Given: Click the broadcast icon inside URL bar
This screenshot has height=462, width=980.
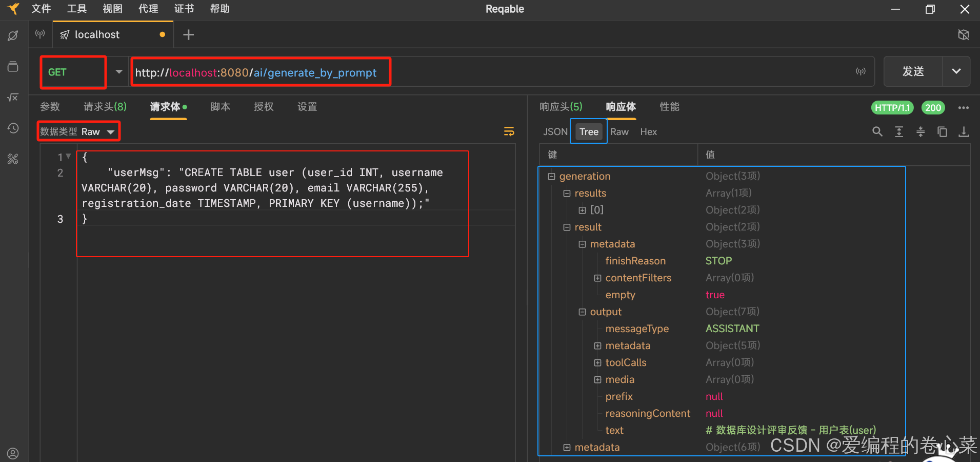Looking at the screenshot, I should click(861, 71).
